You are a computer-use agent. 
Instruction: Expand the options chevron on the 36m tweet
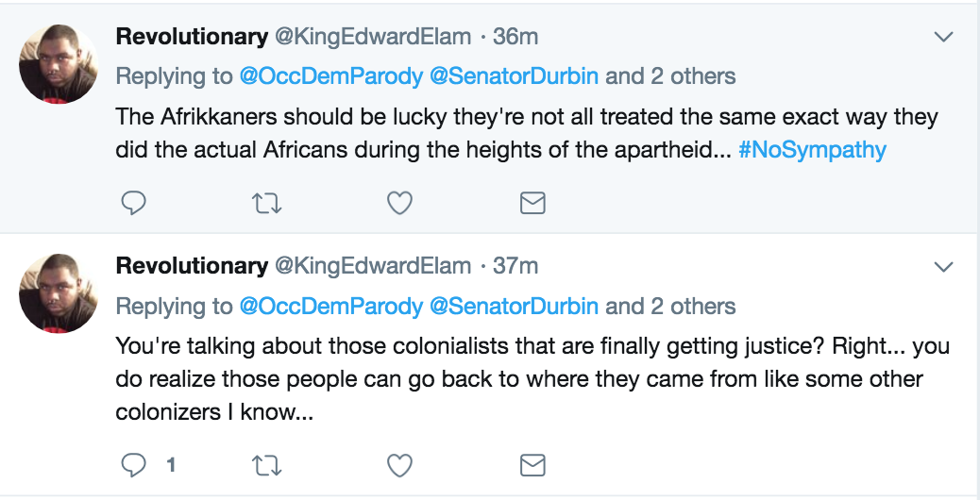point(943,38)
